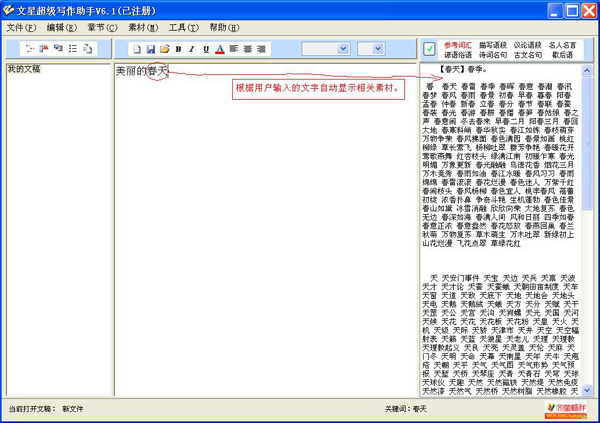The height and width of the screenshot is (423, 600).
Task: Toggle bold formatting (B)
Action: tap(178, 49)
